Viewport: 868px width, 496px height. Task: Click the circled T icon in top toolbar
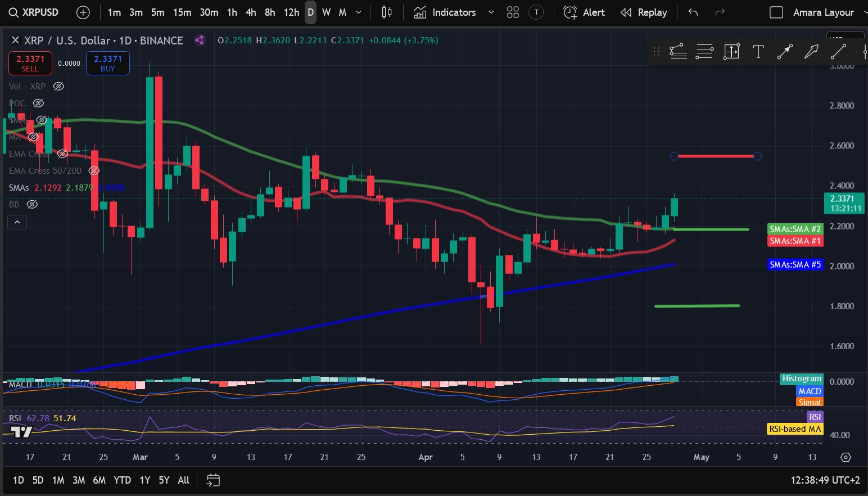[x=536, y=12]
